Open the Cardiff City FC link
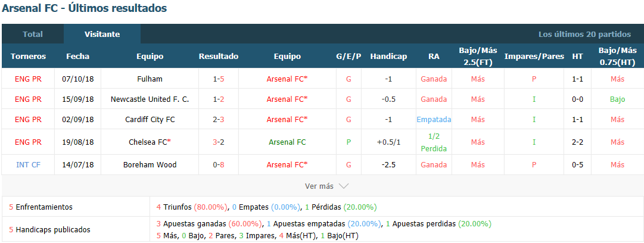644x243 pixels. click(150, 120)
